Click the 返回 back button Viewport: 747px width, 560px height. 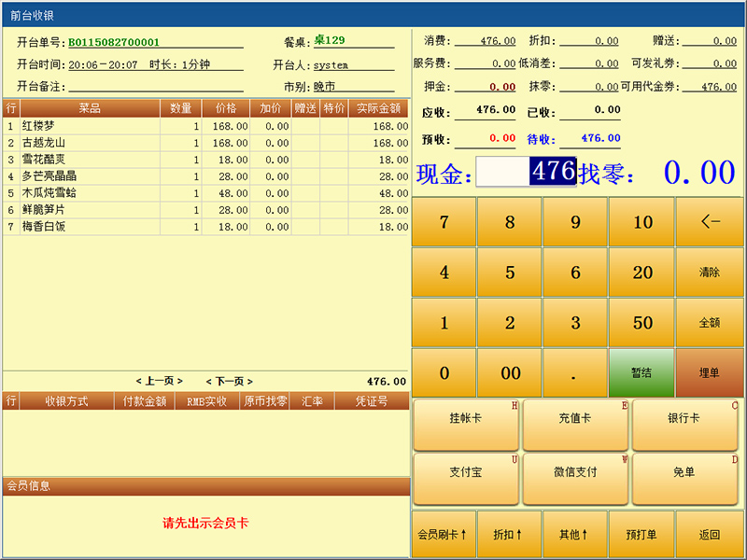click(x=710, y=534)
